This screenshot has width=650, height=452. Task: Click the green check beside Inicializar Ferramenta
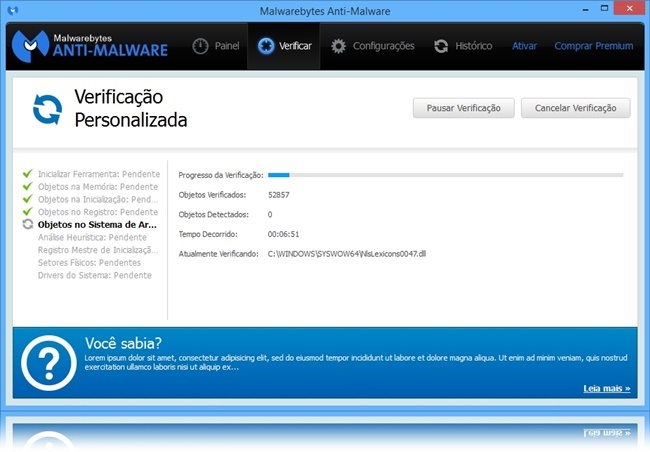28,174
